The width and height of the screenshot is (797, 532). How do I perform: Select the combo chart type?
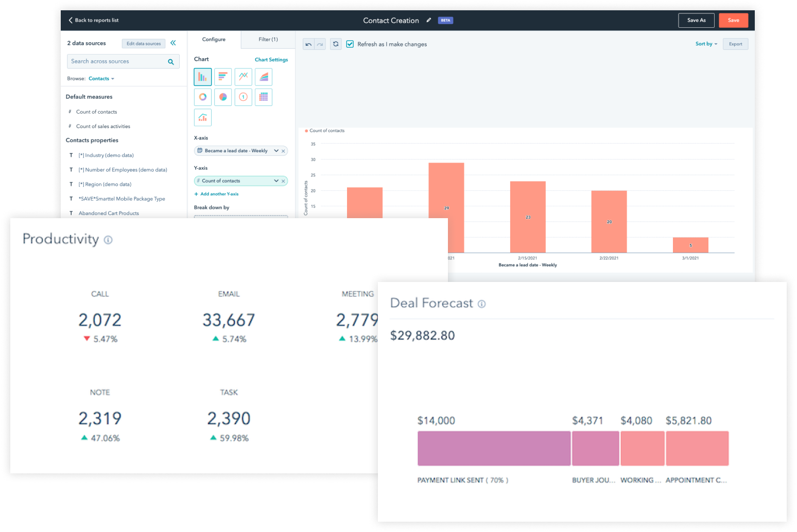point(202,117)
